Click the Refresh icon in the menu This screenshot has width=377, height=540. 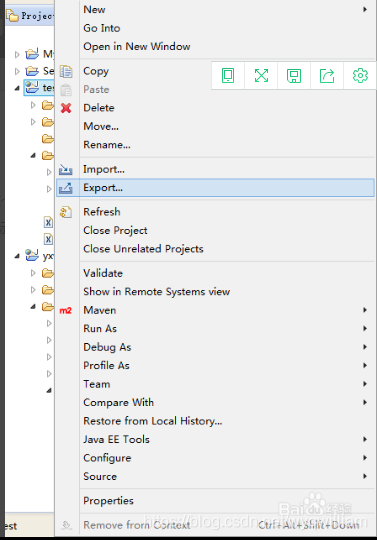tap(66, 212)
